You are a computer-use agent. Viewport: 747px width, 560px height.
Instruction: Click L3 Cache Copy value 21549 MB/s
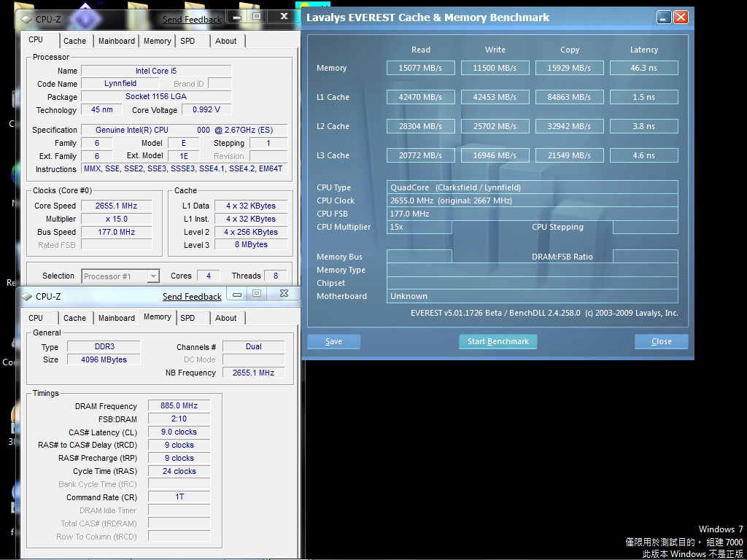569,155
